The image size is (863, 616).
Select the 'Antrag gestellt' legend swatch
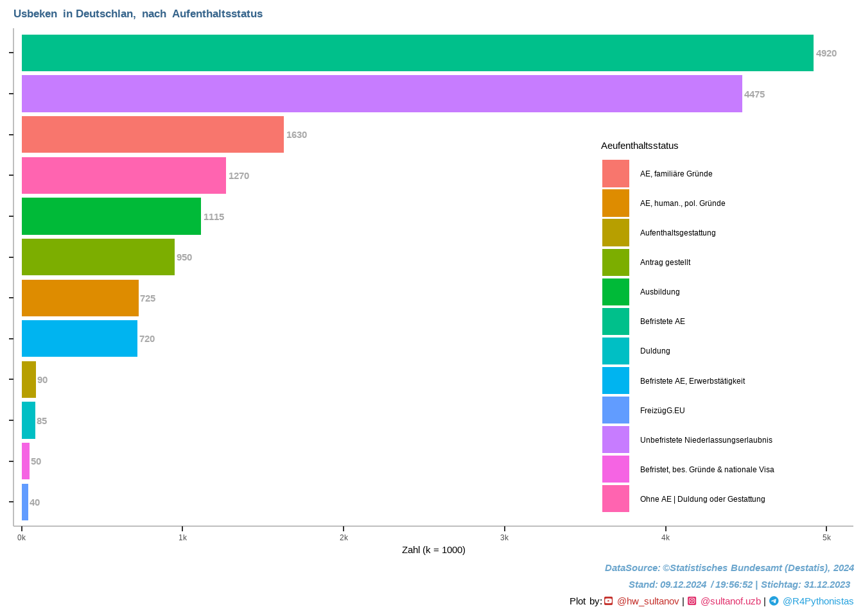[615, 262]
